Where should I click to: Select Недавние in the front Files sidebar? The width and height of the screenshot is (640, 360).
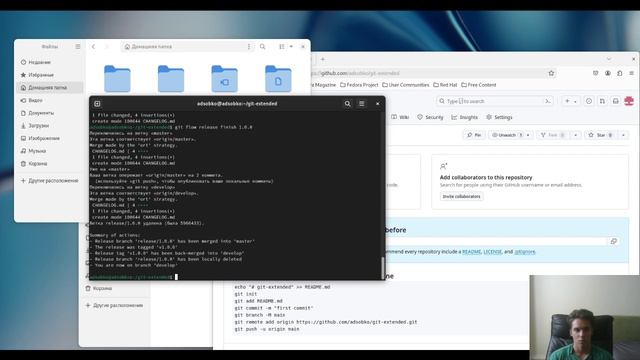tap(50, 62)
